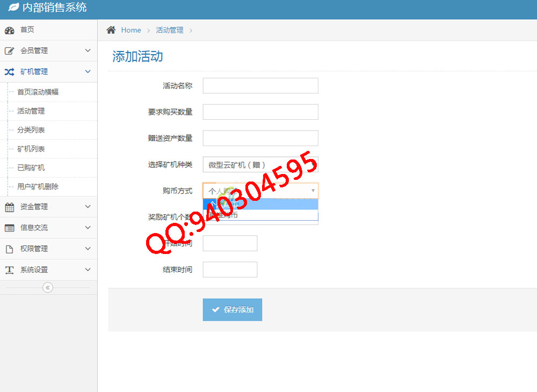Screen dimensions: 537x392
Task: Click the 保存添加 button
Action: (233, 310)
